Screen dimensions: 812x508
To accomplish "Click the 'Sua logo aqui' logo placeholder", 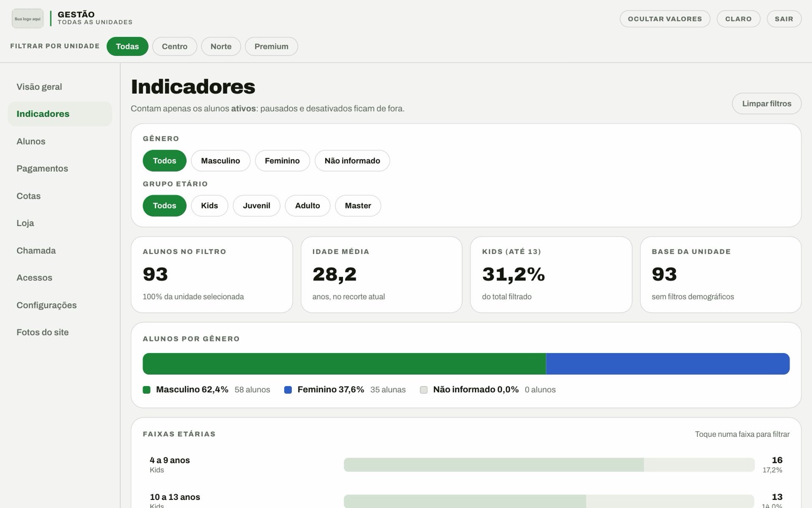I will [27, 19].
